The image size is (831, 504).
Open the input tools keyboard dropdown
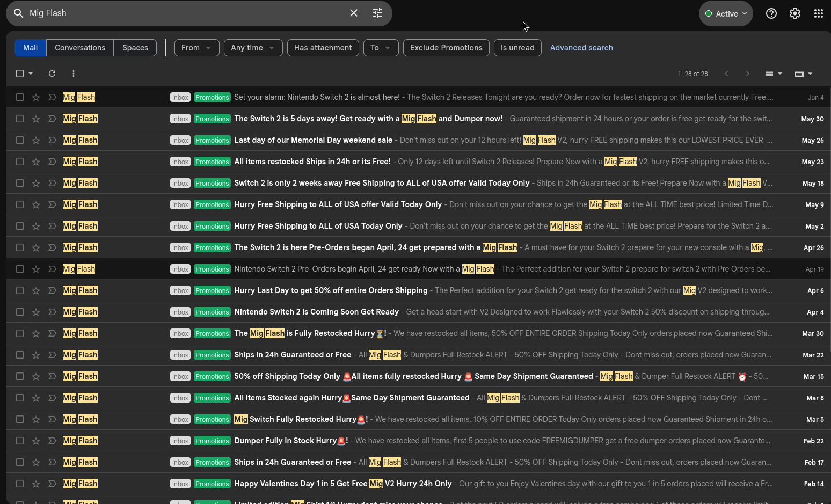point(804,74)
